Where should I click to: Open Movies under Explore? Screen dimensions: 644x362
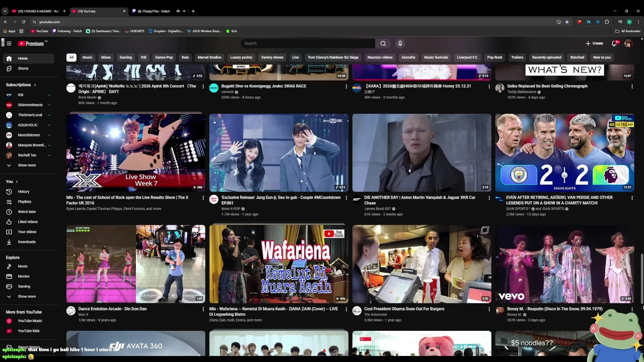click(29, 276)
